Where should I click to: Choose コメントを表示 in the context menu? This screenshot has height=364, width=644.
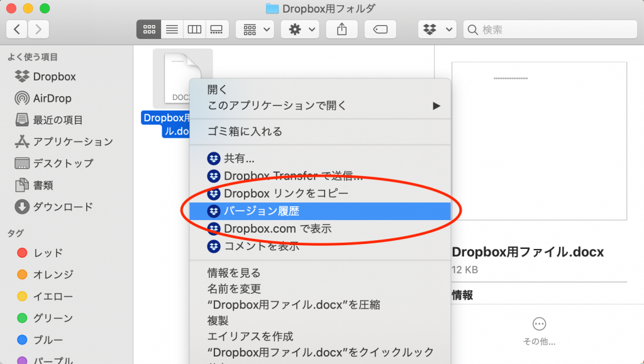coord(320,246)
